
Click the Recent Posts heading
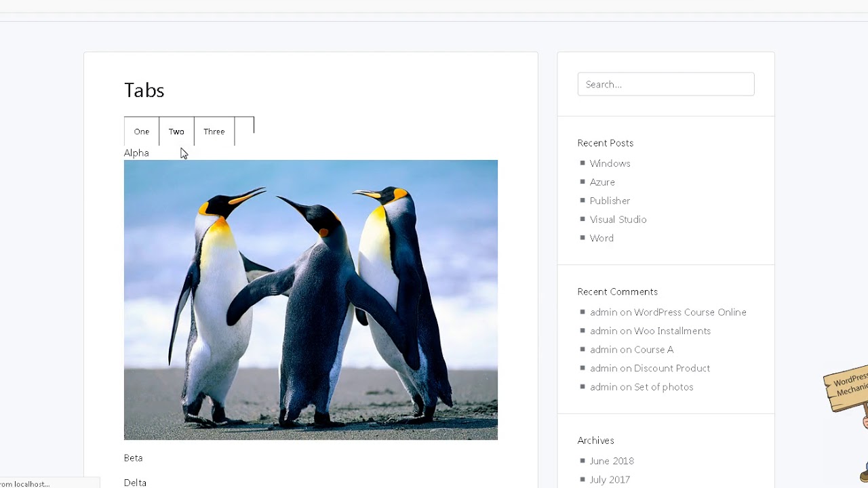pyautogui.click(x=605, y=143)
